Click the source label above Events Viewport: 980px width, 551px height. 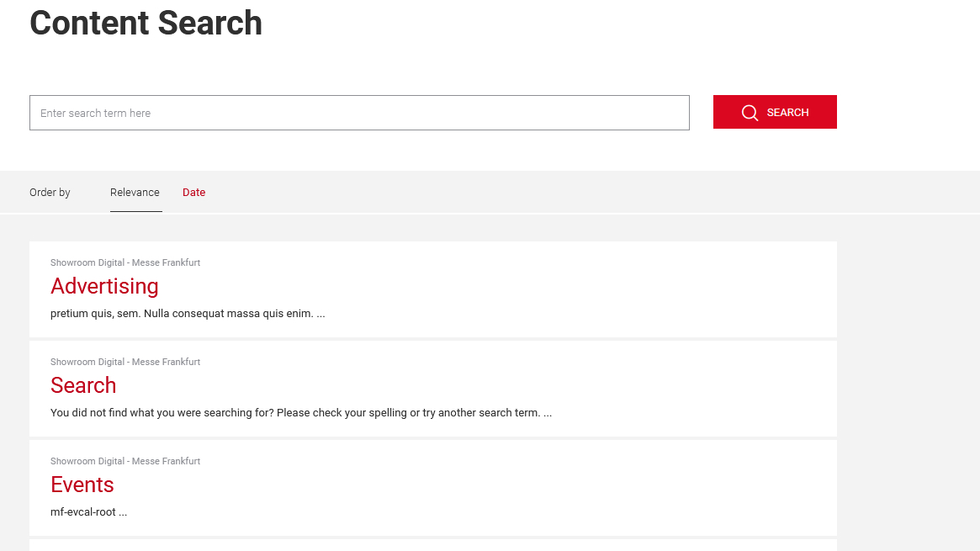pos(125,462)
